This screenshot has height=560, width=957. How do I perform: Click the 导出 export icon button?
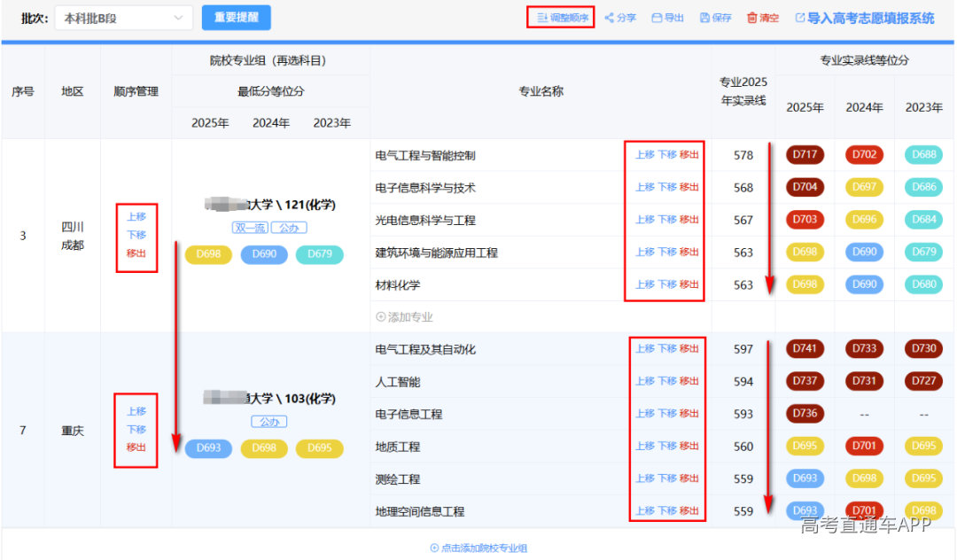pos(668,18)
